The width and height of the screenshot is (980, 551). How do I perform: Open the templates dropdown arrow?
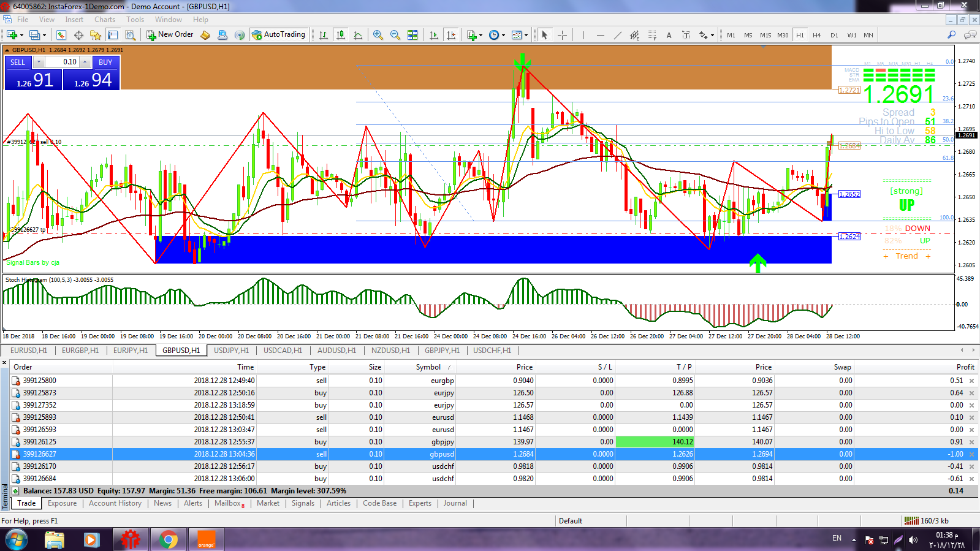(x=526, y=35)
